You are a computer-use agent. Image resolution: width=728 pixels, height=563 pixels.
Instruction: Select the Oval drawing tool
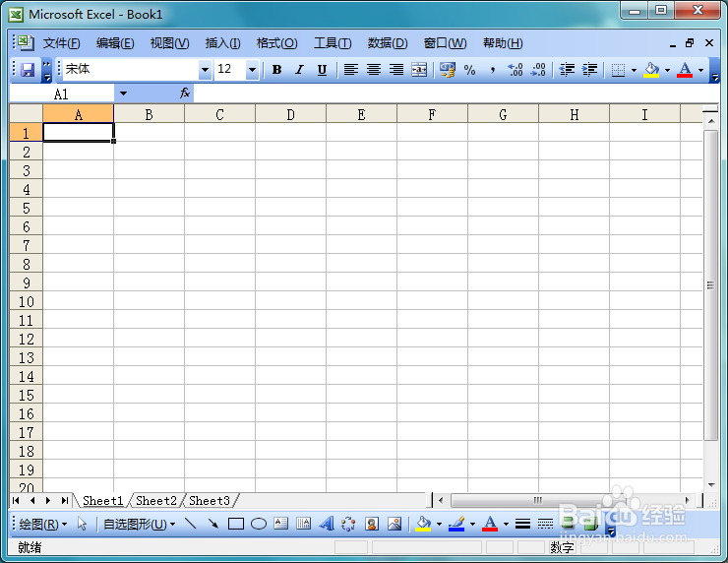[259, 524]
